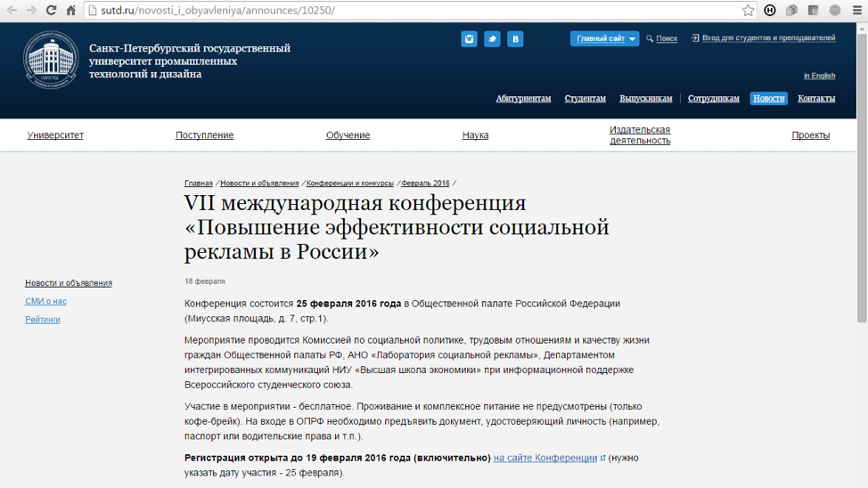Click the round gray extension icon
Image resolution: width=868 pixels, height=488 pixels.
835,10
